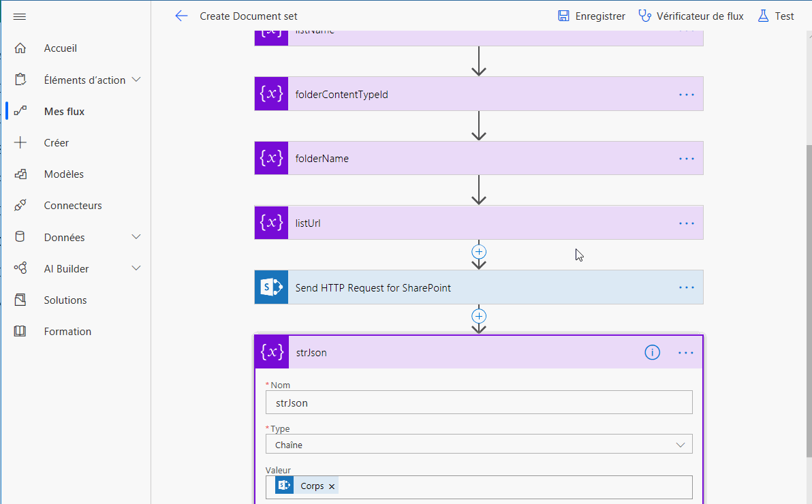This screenshot has height=504, width=812.
Task: Click Vérificateur de flux button
Action: [691, 16]
